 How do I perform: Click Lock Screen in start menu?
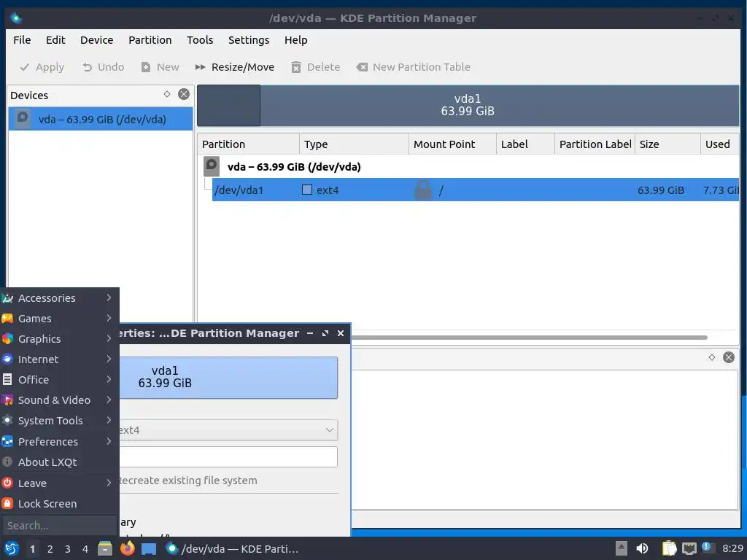60,504
